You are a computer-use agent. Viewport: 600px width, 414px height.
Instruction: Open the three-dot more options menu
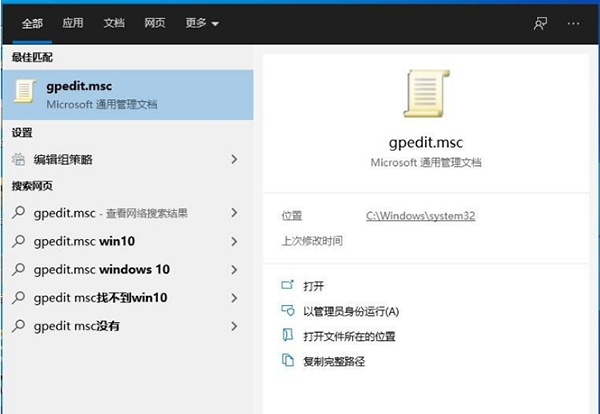point(574,22)
